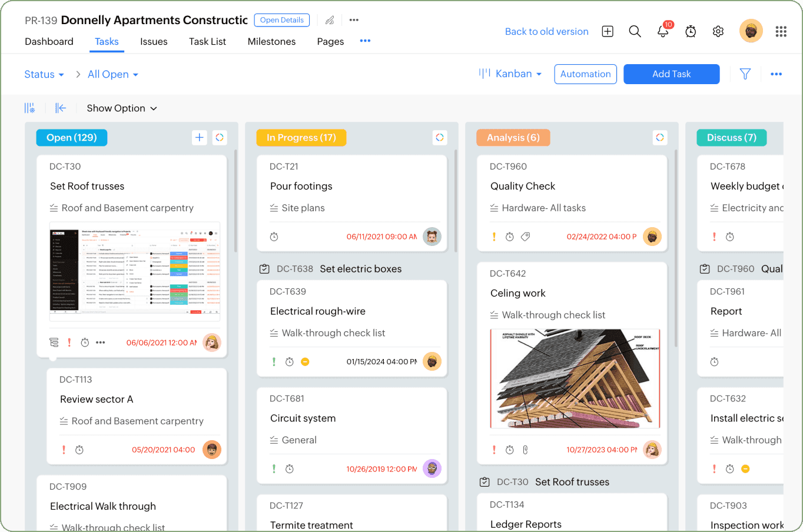Open the All Open filter dropdown
This screenshot has height=532, width=803.
[112, 74]
